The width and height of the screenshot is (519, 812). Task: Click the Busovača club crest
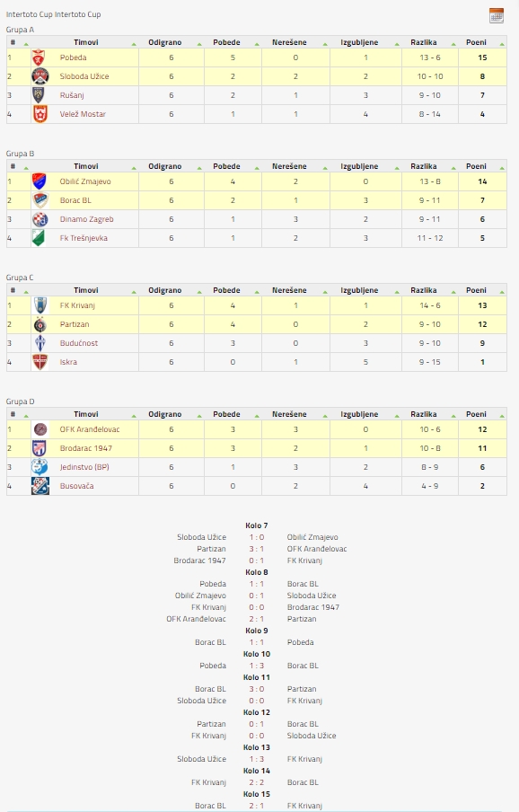40,486
